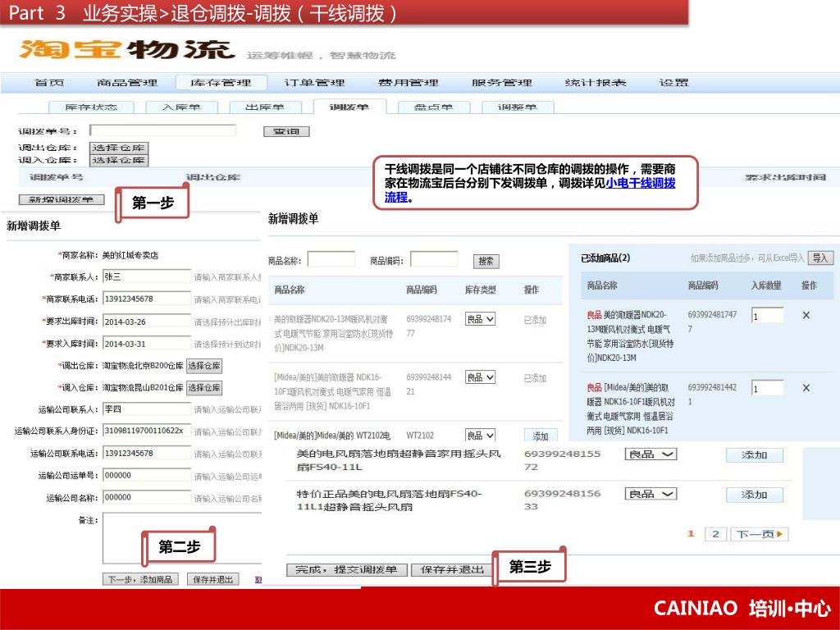Add WT2102 product with 添加
The image size is (840, 630).
541,436
